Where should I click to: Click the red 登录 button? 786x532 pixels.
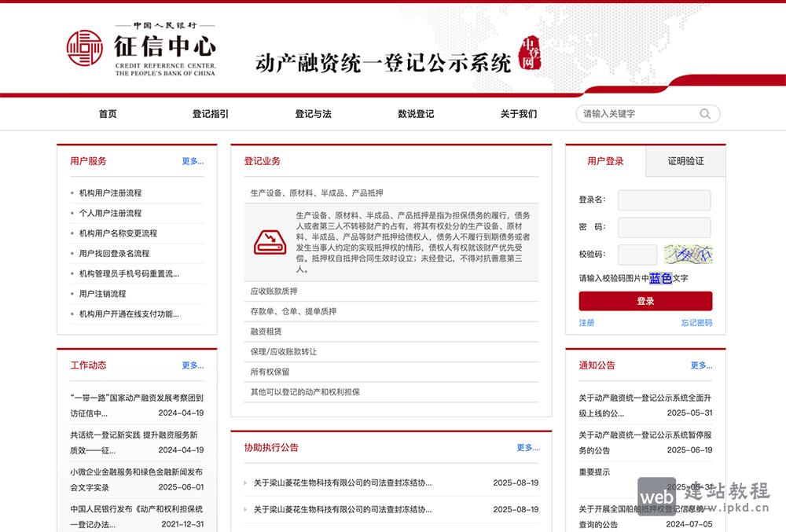click(x=645, y=301)
